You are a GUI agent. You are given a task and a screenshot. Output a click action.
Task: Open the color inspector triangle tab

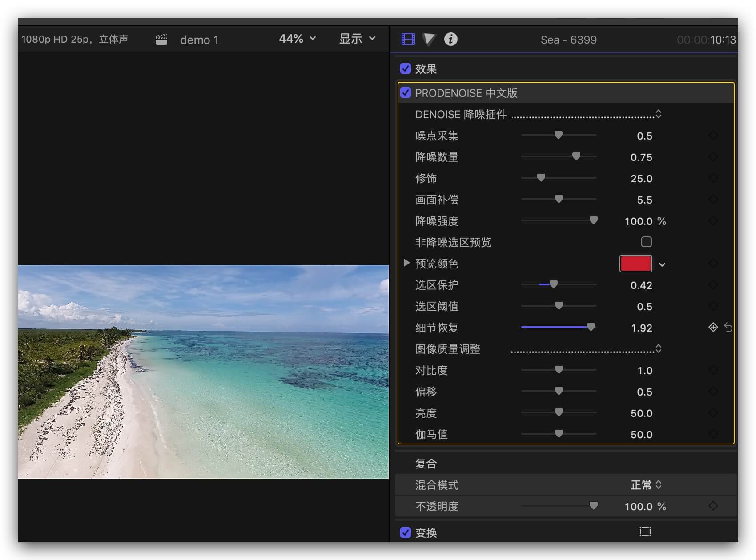[x=429, y=39]
